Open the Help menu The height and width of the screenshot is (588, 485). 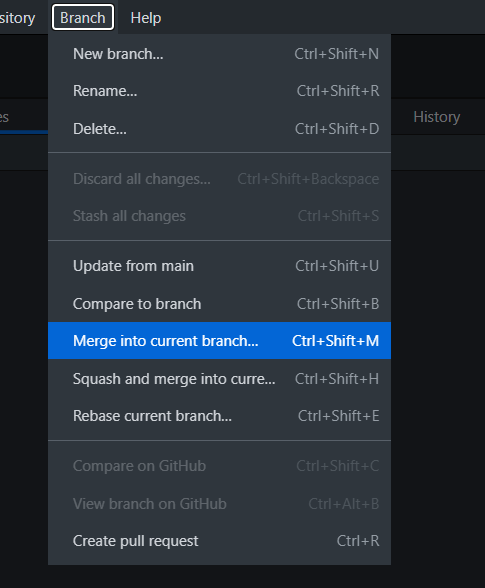[x=146, y=18]
